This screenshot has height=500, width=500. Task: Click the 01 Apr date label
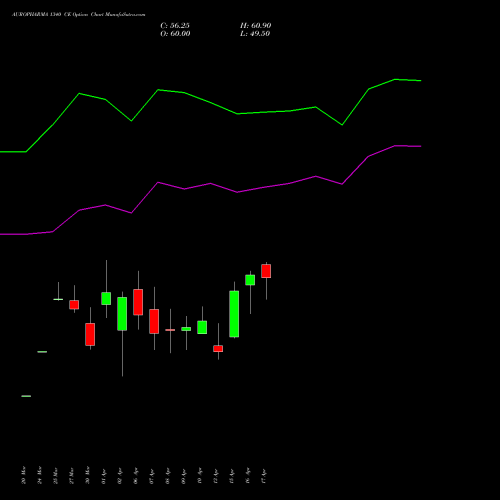[103, 475]
